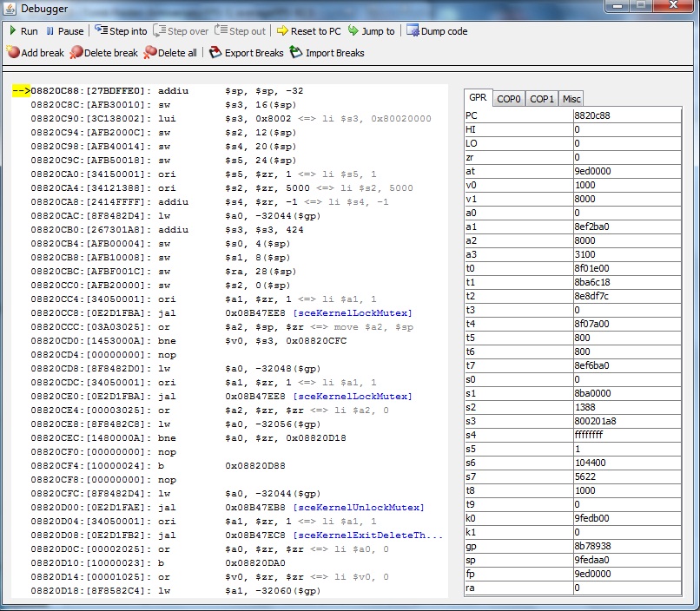
Task: Dump code using the toolbar button
Action: tap(436, 31)
